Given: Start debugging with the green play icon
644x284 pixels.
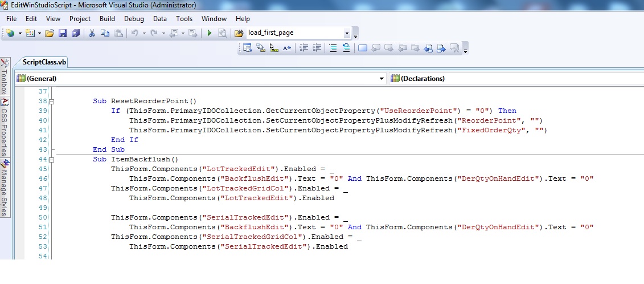Looking at the screenshot, I should point(210,33).
